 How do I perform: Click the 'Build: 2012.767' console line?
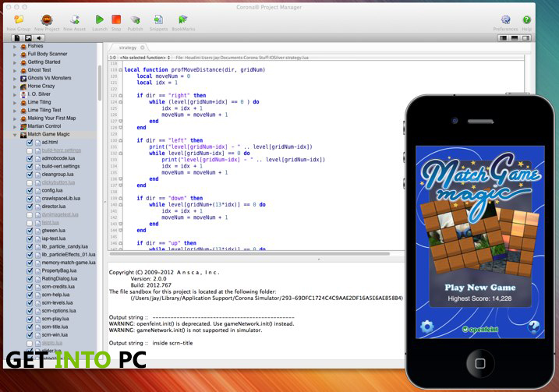150,285
